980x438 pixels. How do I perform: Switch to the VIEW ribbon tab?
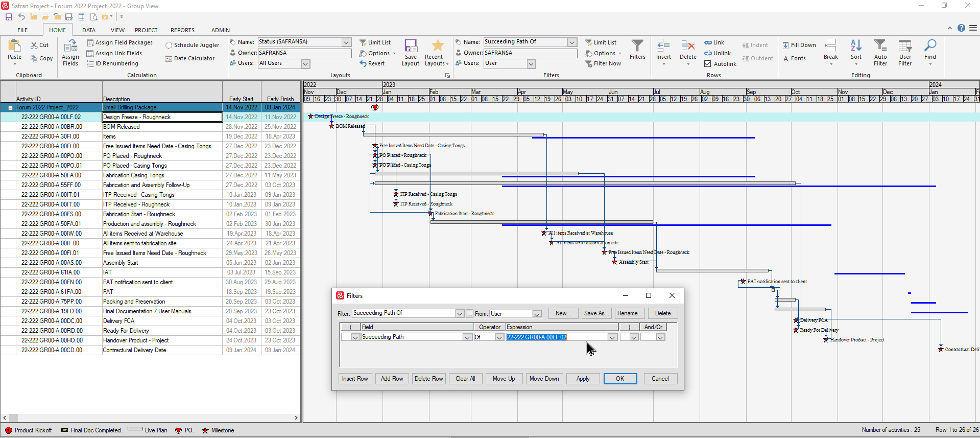tap(117, 30)
